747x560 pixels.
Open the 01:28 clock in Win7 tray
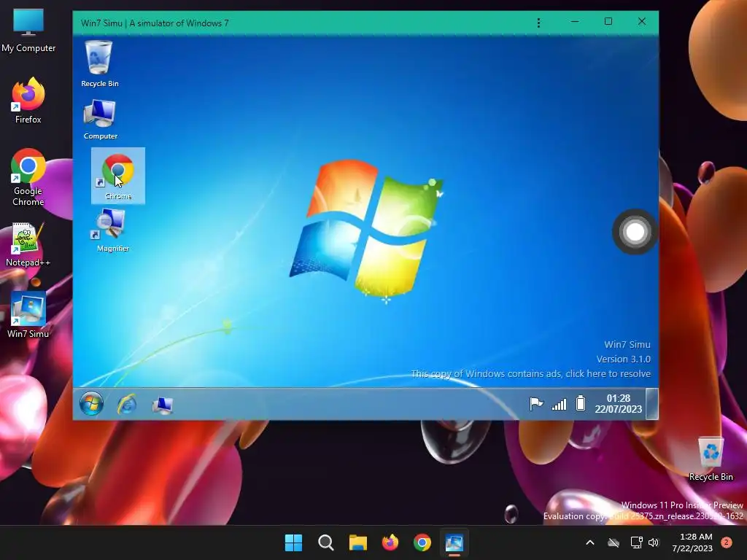coord(619,403)
